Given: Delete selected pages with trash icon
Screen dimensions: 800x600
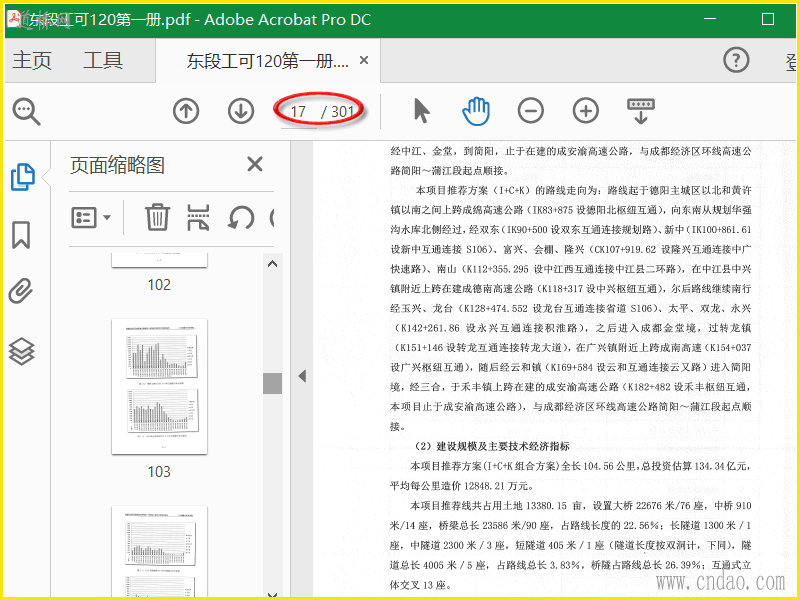Looking at the screenshot, I should pos(157,217).
